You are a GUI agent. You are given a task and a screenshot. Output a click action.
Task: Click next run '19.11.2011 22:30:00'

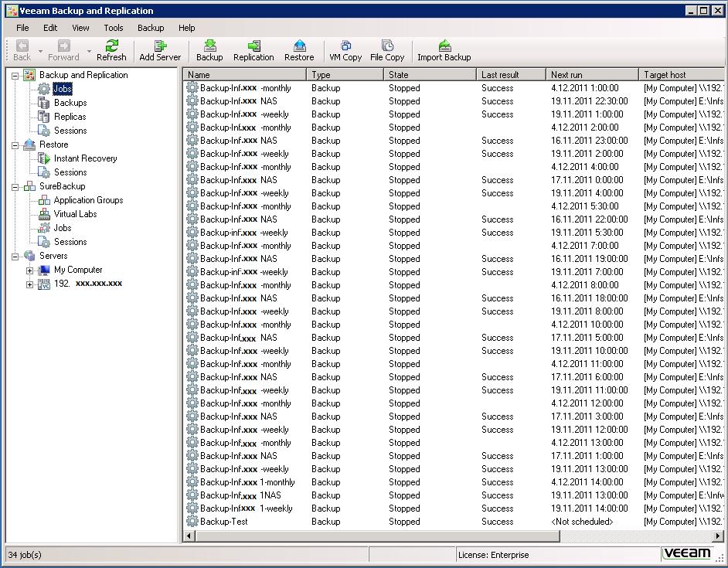click(x=589, y=100)
